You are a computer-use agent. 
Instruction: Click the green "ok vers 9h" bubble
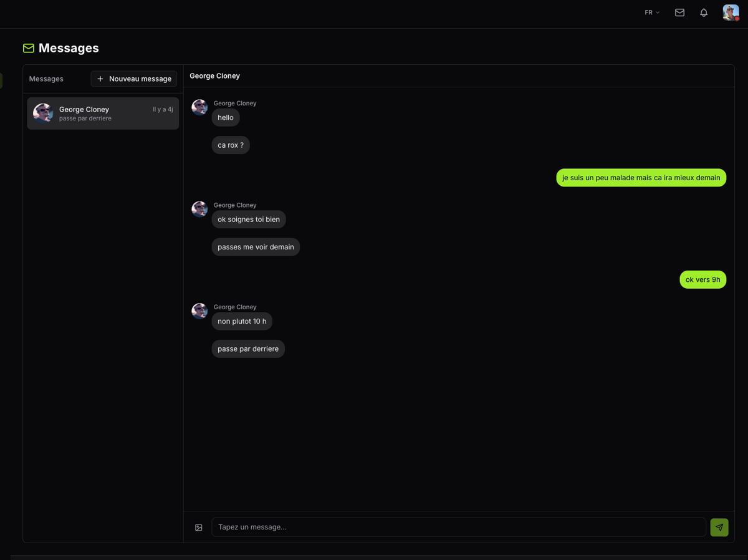(x=702, y=279)
